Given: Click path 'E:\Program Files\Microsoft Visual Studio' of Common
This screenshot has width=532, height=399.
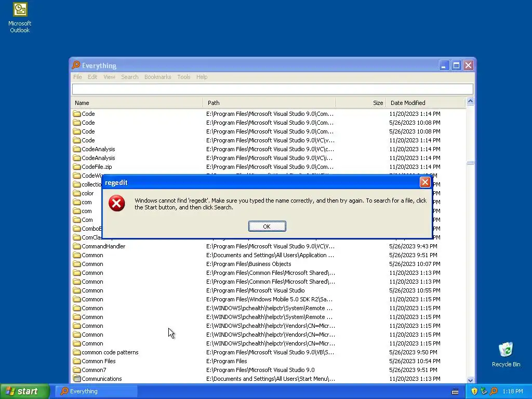Looking at the screenshot, I should point(256,290).
